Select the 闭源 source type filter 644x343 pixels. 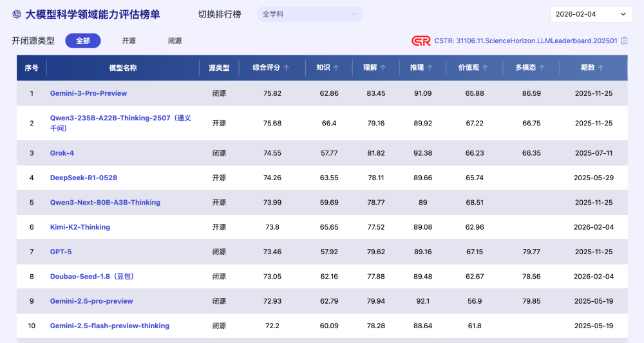(x=175, y=41)
